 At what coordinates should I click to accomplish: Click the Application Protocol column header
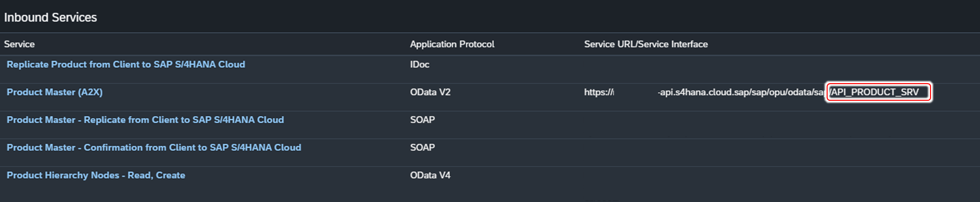tap(452, 45)
